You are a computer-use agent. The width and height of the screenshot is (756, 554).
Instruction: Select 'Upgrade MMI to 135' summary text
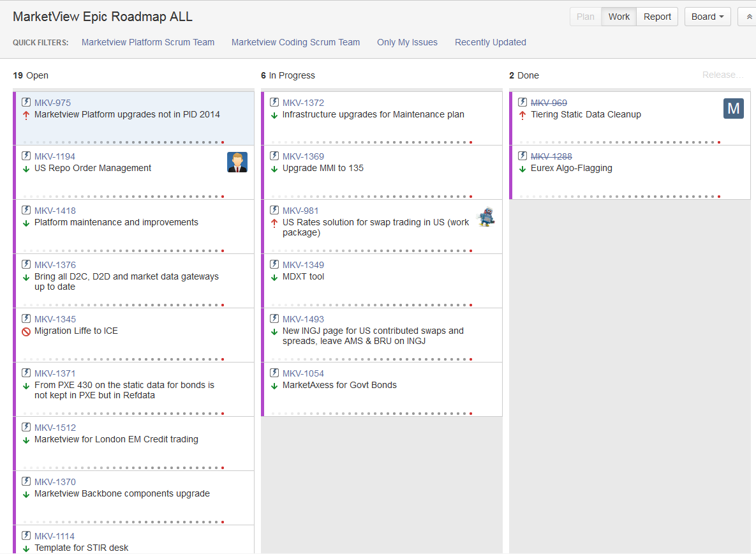pyautogui.click(x=323, y=168)
